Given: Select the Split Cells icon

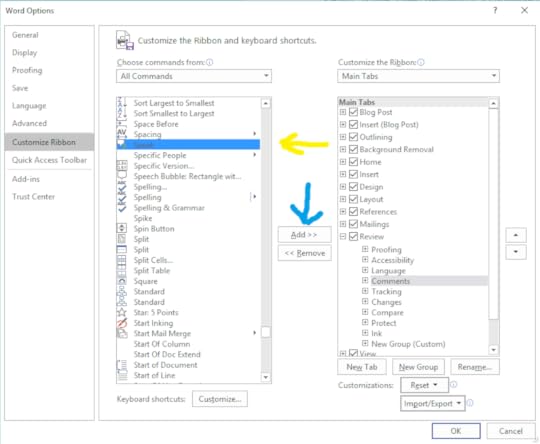Looking at the screenshot, I should (x=122, y=260).
